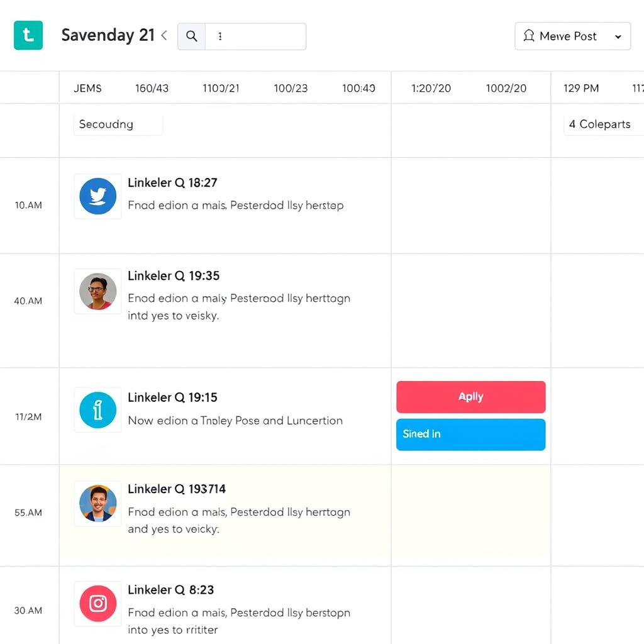
Task: Select the 1:207/20 column header
Action: tap(431, 88)
